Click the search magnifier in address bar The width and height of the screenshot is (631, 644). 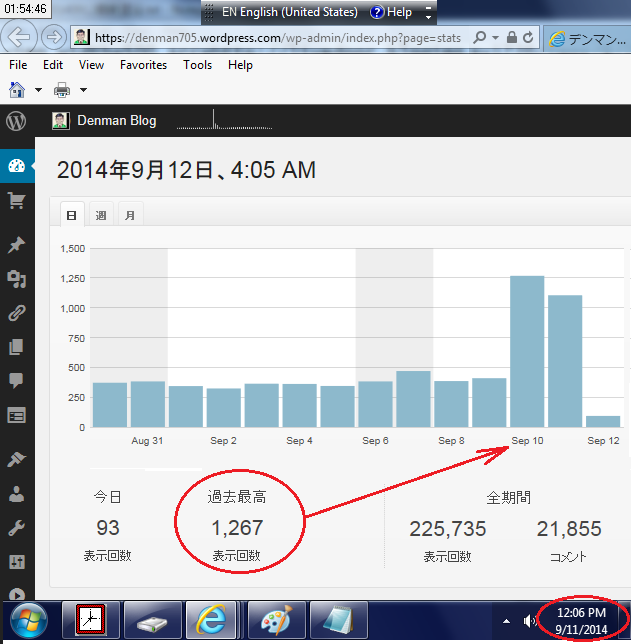[479, 38]
